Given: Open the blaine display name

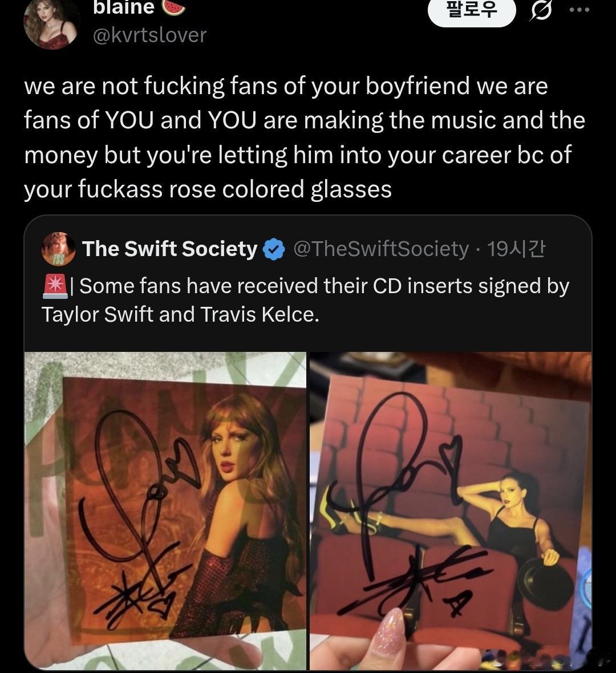Looking at the screenshot, I should pos(124,7).
